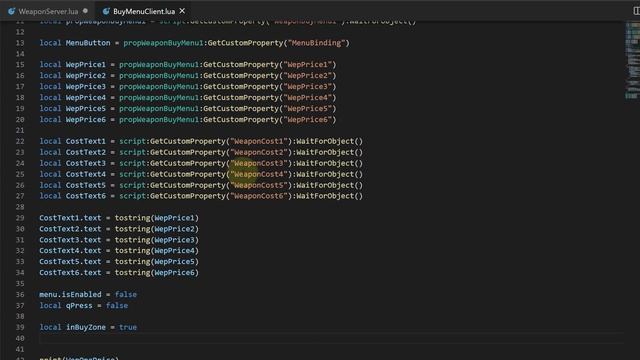Screen dimensions: 640x360
Task: Click inBuyZone variable on line 39
Action: [x=86, y=327]
